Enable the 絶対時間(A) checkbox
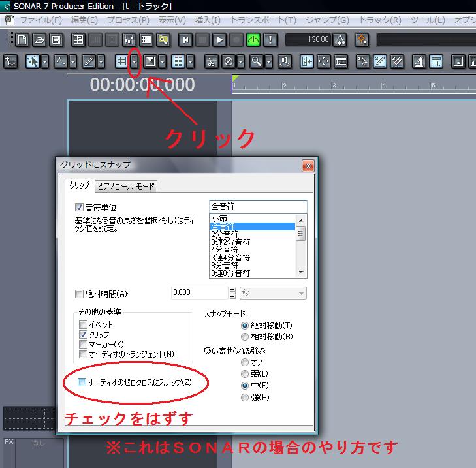476x468 pixels. tap(79, 294)
